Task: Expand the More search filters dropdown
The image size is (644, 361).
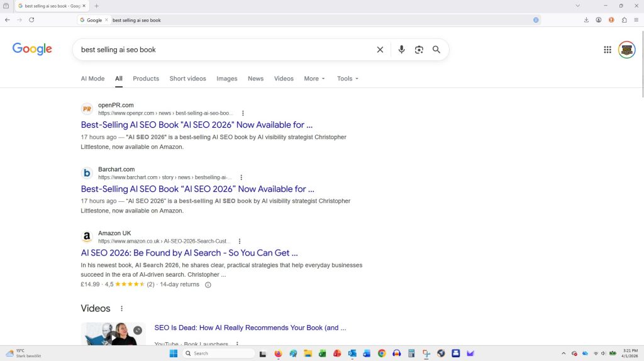Action: coord(314,79)
